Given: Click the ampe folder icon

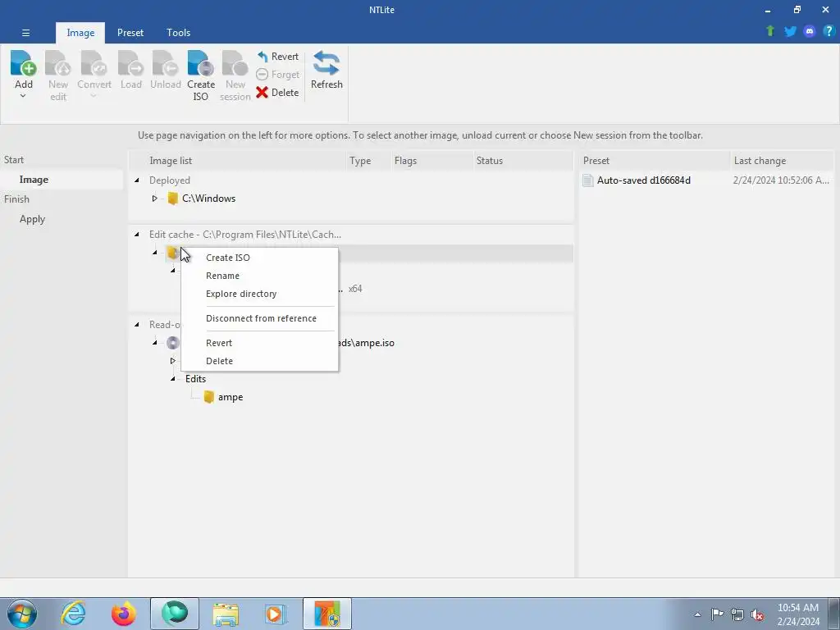Looking at the screenshot, I should click(x=209, y=397).
